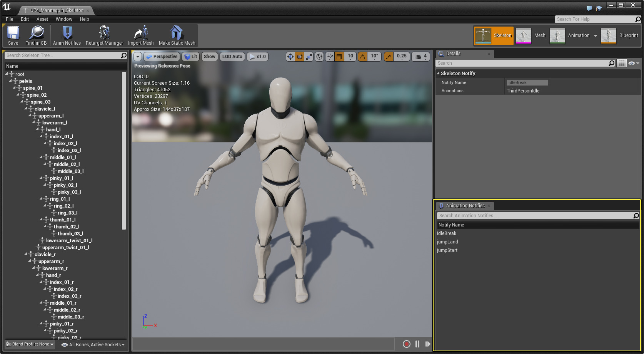The height and width of the screenshot is (354, 644).
Task: Click the Save toolbar icon
Action: pyautogui.click(x=13, y=35)
